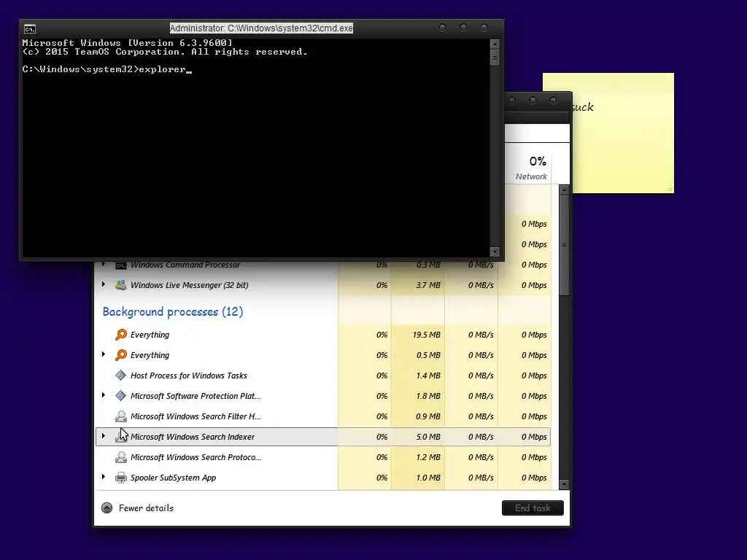Expand Microsoft Windows Search Indexer row
This screenshot has height=560, width=747.
click(x=104, y=436)
